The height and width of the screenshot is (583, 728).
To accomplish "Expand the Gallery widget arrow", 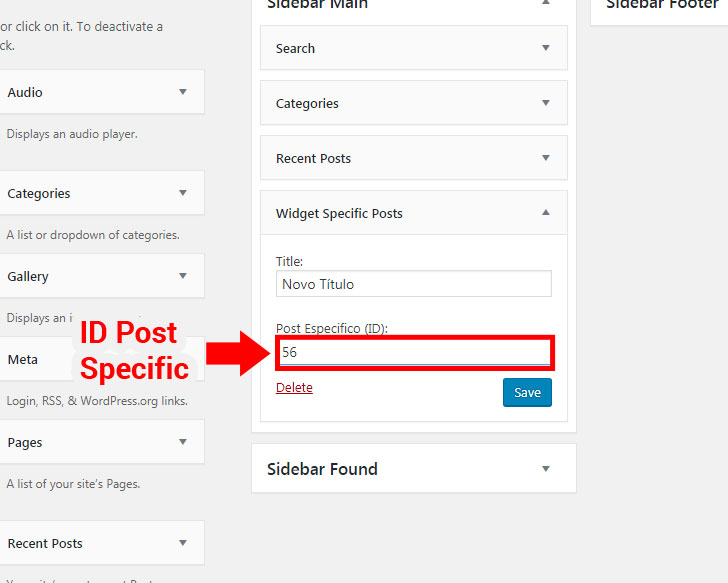I will tap(183, 276).
